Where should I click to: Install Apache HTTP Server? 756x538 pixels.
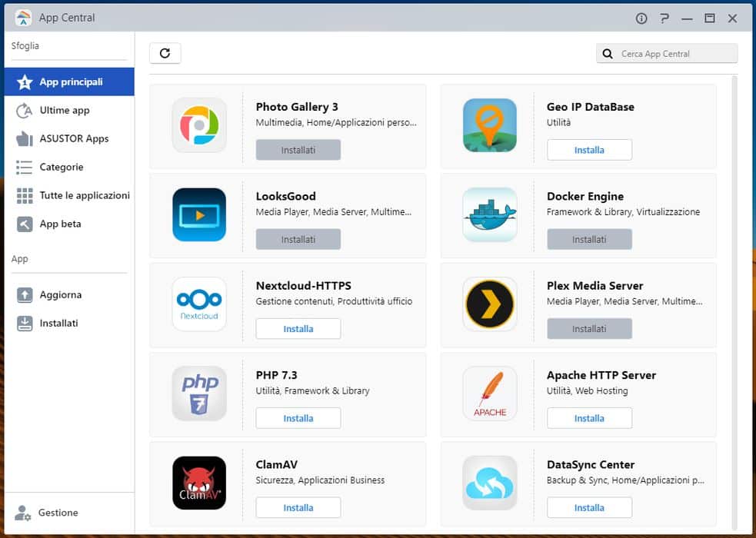589,419
